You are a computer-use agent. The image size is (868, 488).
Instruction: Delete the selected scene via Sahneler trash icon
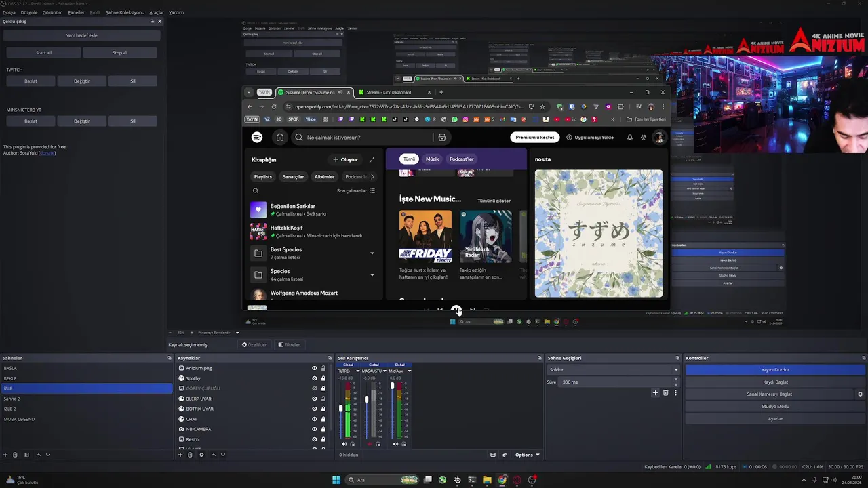click(x=15, y=455)
